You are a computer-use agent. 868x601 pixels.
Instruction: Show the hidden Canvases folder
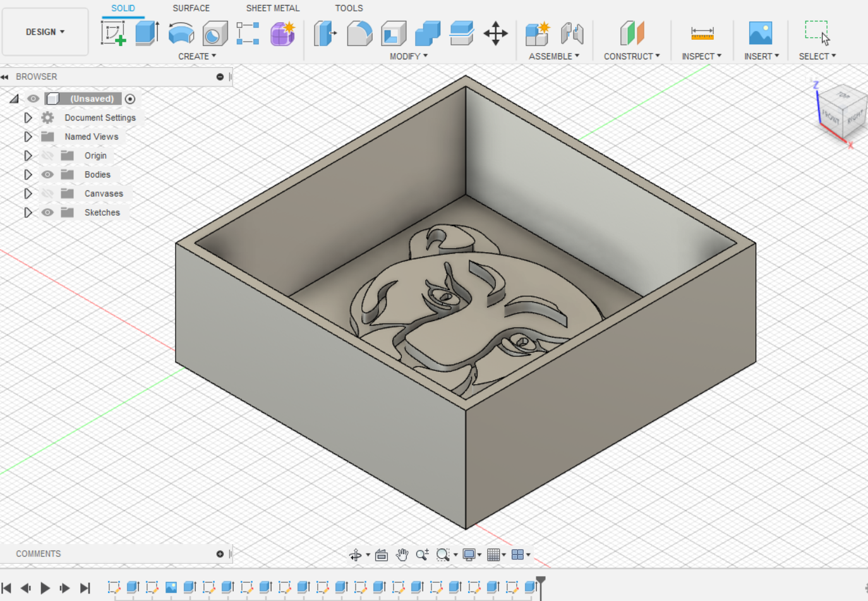(47, 193)
